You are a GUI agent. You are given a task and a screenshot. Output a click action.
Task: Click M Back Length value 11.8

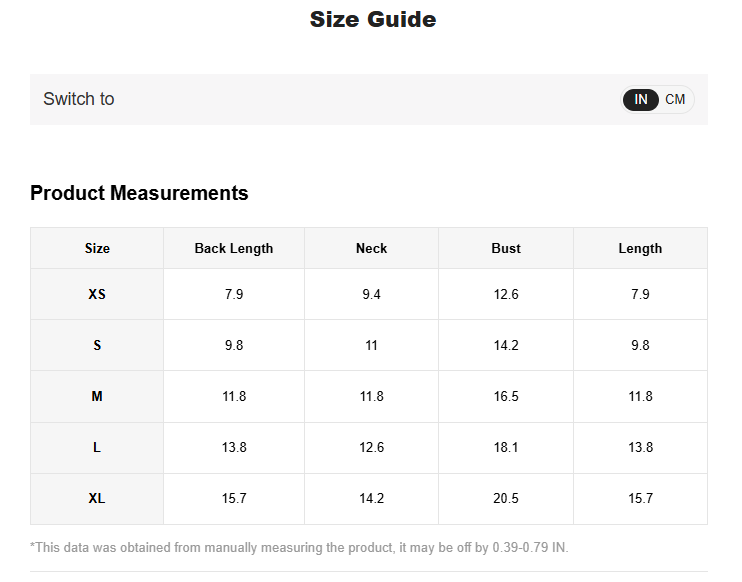(234, 396)
